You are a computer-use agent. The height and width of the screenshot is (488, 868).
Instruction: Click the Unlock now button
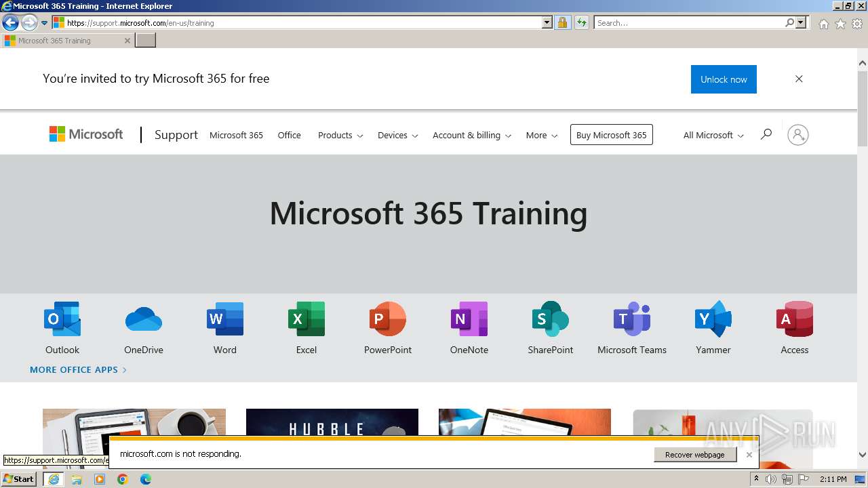(724, 79)
